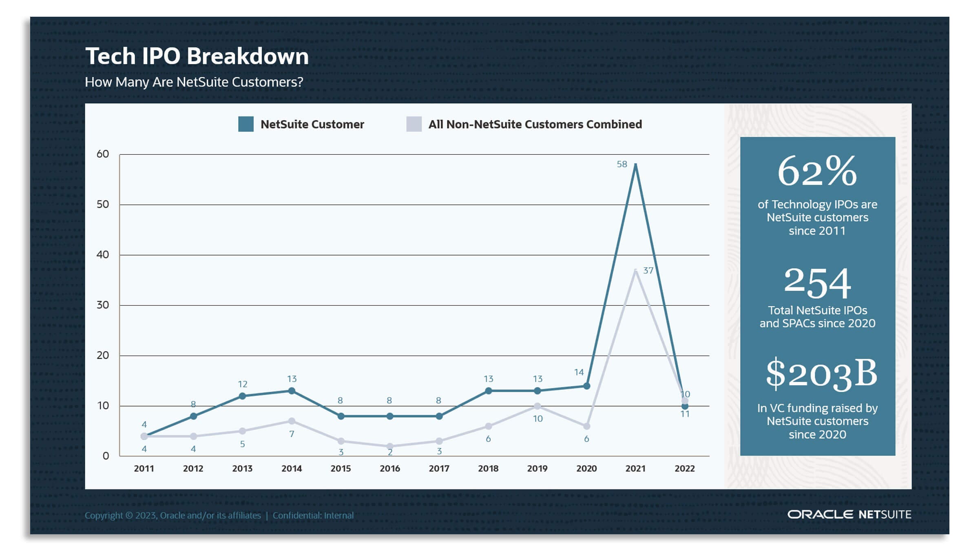The image size is (980, 551).
Task: Click the 2019 x-axis label
Action: (537, 468)
